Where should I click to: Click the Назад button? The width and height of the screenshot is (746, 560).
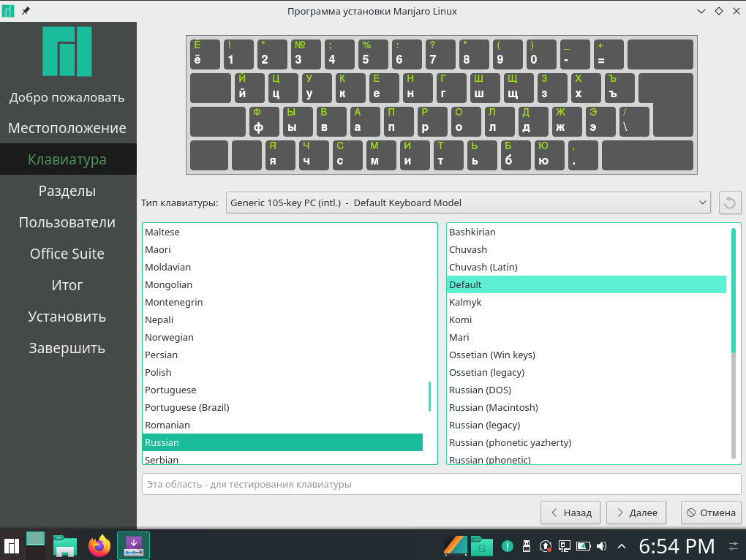570,512
